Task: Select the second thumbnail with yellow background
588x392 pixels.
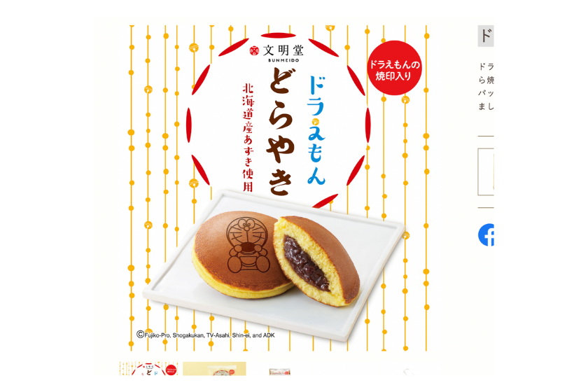Action: (214, 368)
